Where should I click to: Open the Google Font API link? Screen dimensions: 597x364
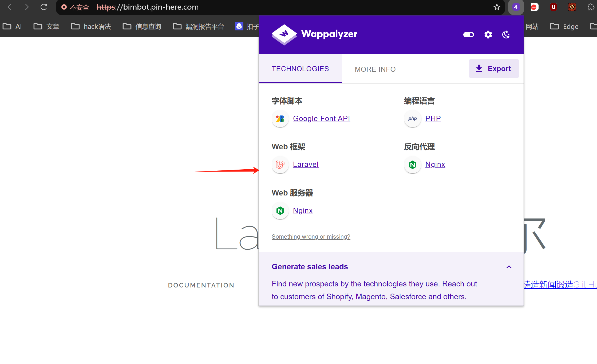(321, 119)
